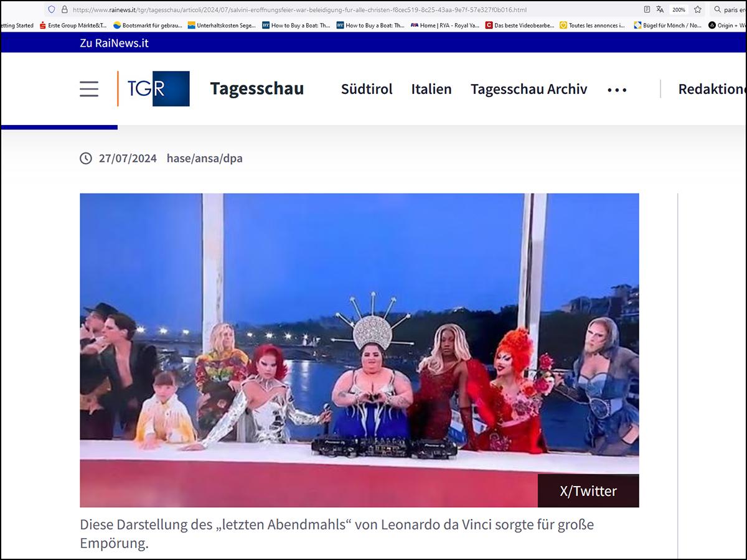Viewport: 747px width, 560px height.
Task: Open the Bootsmarkt für gebrau... bookmark
Action: coord(148,26)
